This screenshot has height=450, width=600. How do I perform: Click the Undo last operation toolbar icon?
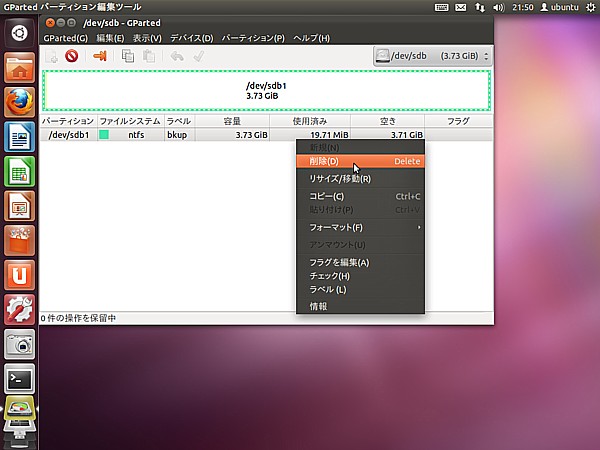point(177,56)
